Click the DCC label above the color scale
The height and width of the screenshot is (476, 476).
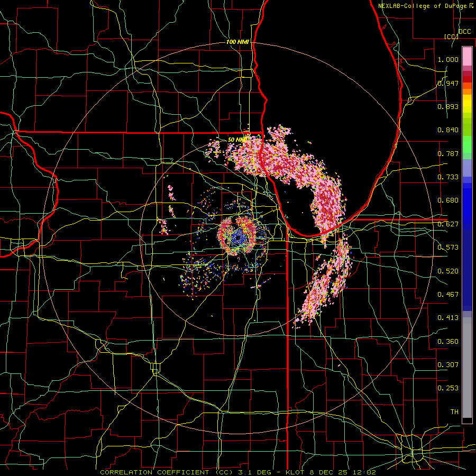(464, 32)
